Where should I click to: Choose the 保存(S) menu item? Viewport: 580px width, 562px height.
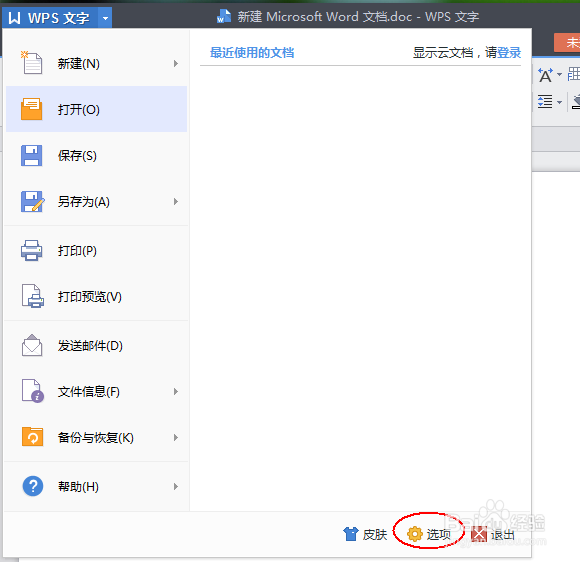pyautogui.click(x=96, y=155)
